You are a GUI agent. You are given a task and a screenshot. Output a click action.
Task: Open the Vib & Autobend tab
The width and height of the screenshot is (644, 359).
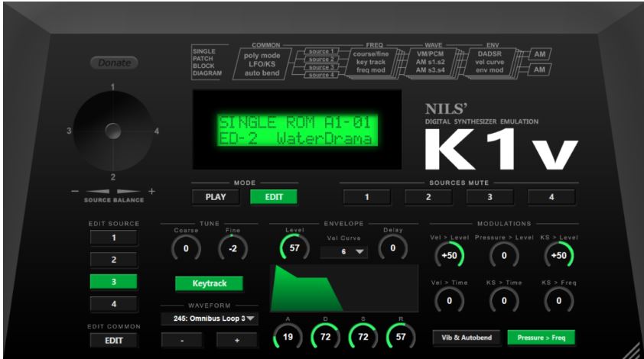pos(467,338)
